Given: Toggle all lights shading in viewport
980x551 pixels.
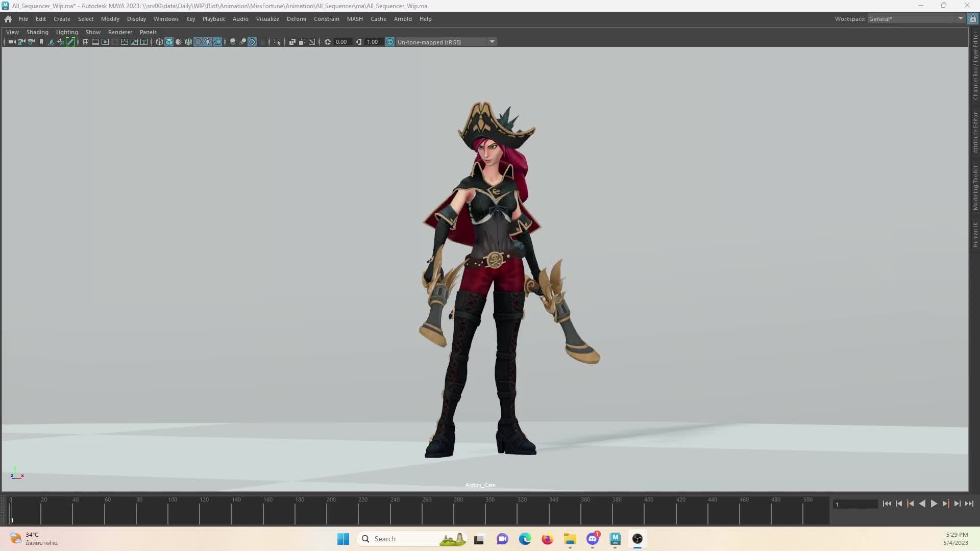Looking at the screenshot, I should click(208, 42).
